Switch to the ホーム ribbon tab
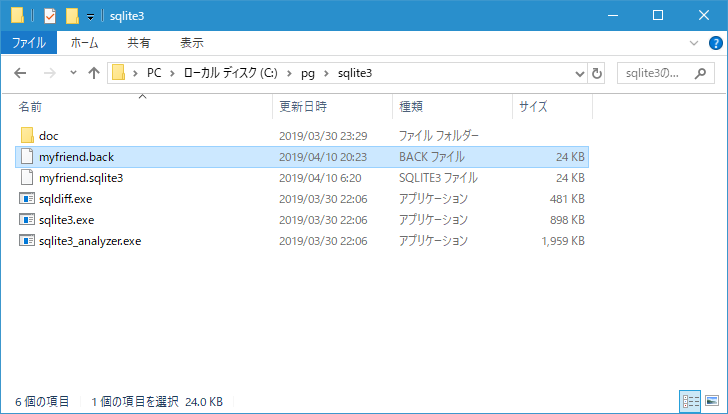The image size is (728, 414). pyautogui.click(x=84, y=43)
